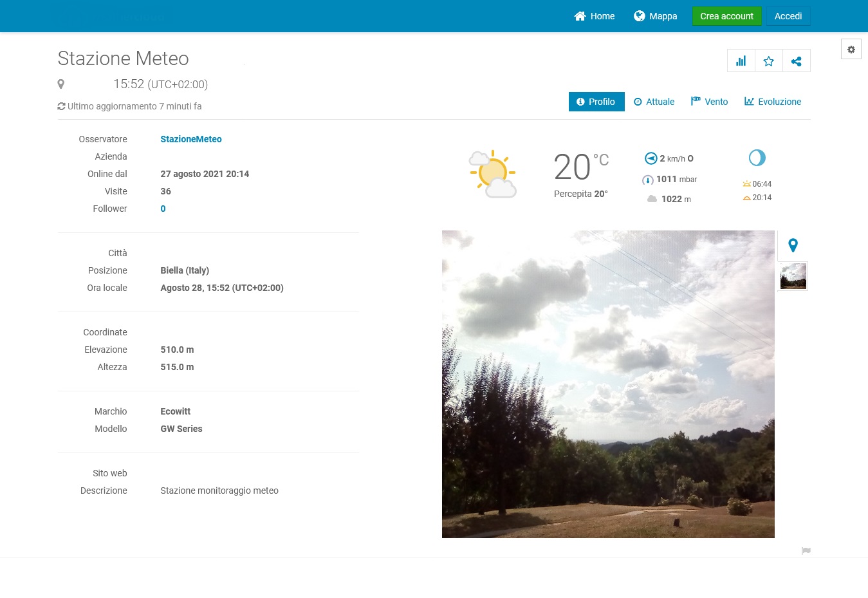Click the sunrise icon at 06:44
868x598 pixels.
pyautogui.click(x=746, y=184)
